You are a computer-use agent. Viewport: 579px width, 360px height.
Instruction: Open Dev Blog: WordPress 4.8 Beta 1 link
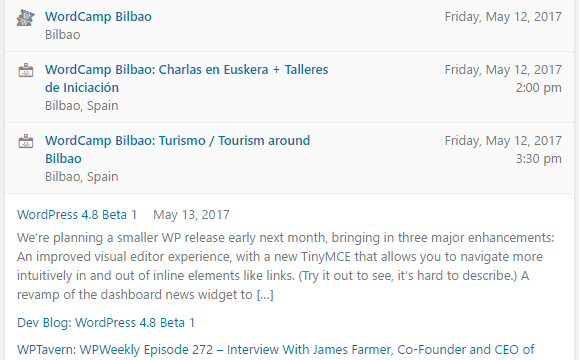click(106, 323)
